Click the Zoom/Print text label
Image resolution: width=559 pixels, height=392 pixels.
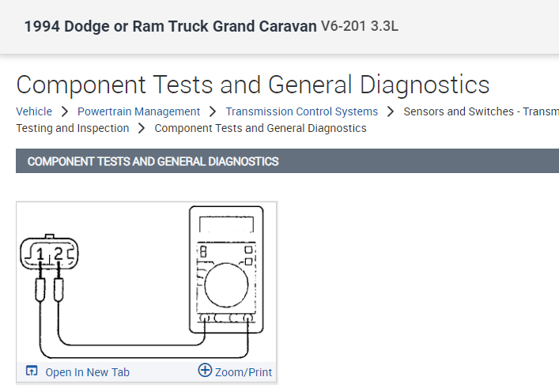[x=244, y=372]
